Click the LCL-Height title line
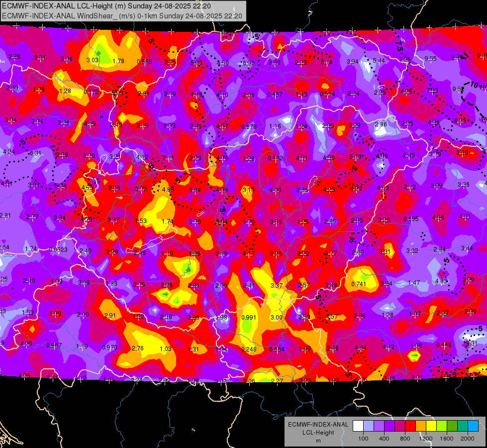 106,6
